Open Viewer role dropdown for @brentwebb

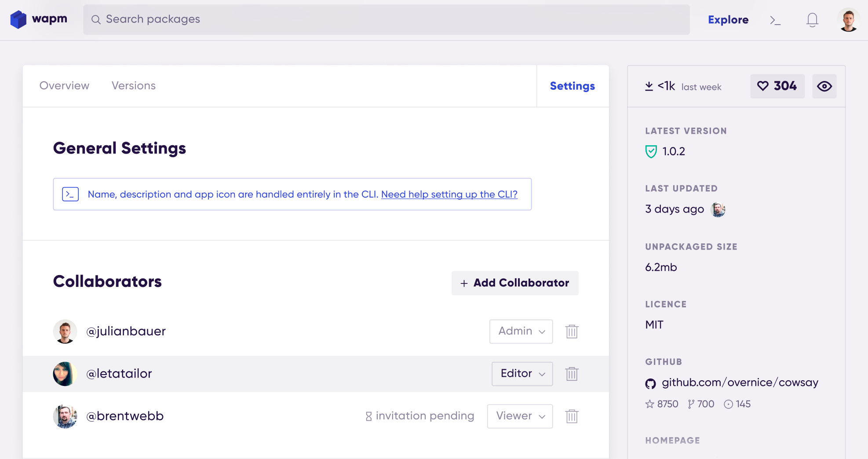click(x=520, y=416)
